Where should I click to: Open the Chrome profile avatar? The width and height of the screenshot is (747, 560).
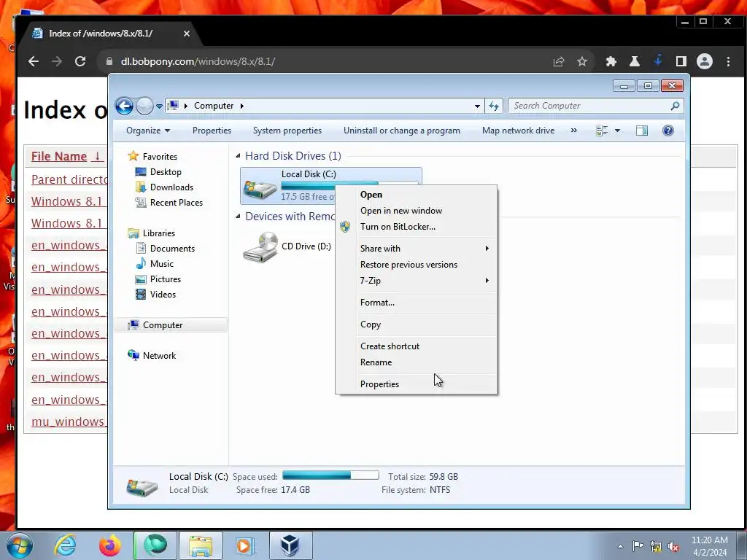coord(704,61)
